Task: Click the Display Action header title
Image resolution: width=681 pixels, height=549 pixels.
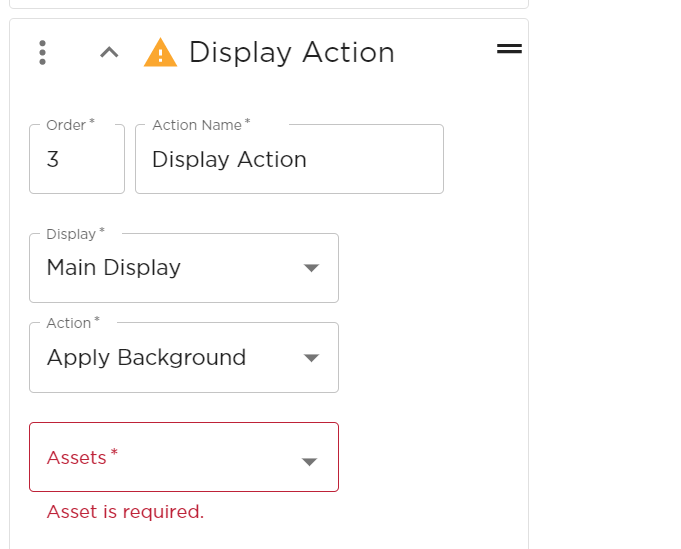Action: point(291,53)
